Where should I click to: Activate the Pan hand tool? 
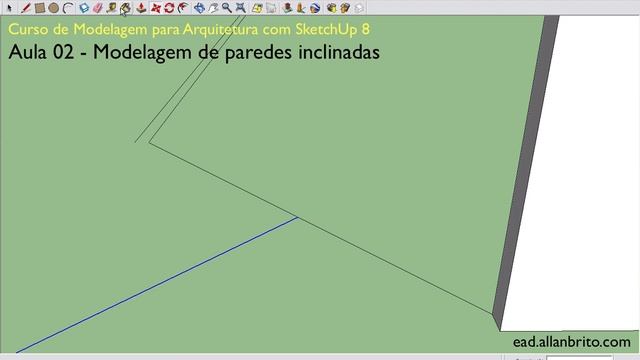213,8
